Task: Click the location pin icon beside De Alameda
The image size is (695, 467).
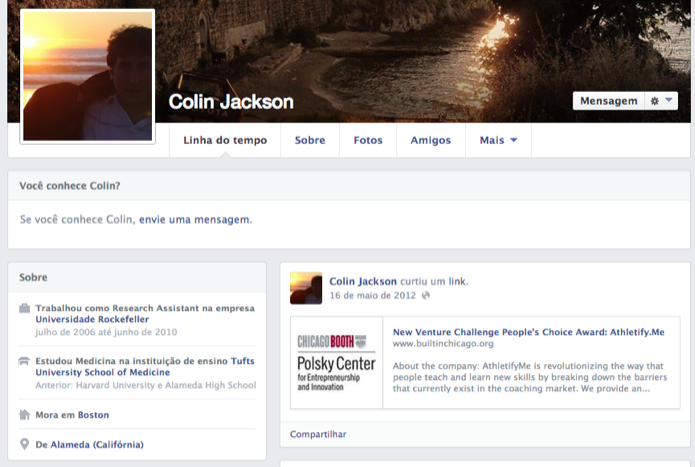Action: [24, 444]
